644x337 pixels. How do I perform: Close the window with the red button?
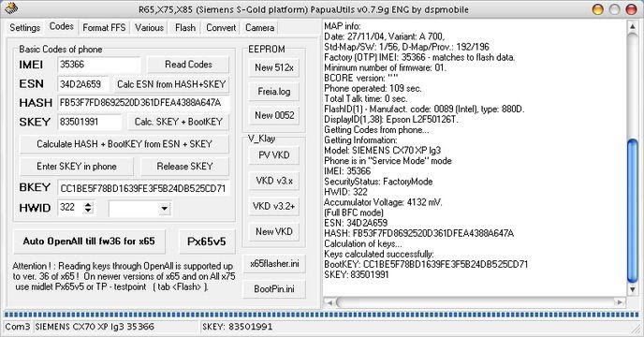631,9
